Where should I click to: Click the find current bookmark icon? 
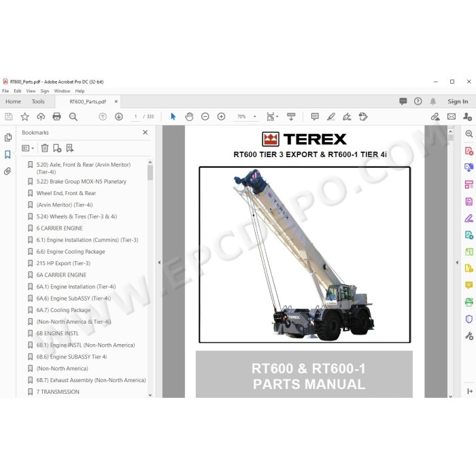coord(70,148)
